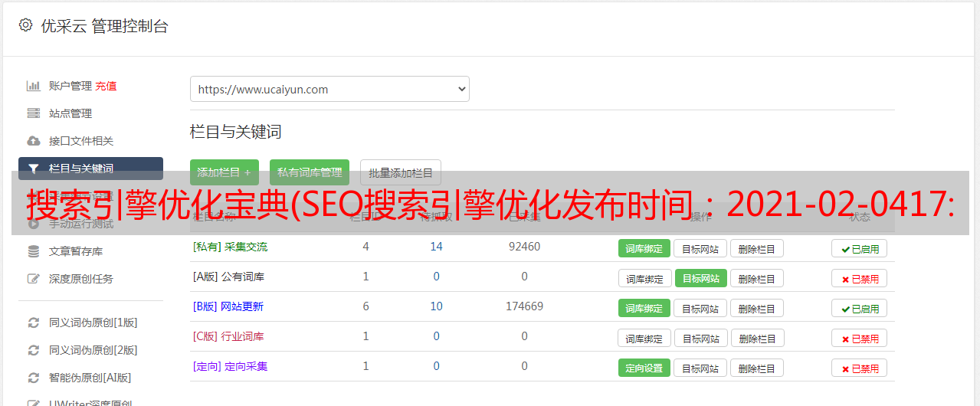Click the 栏目与关键词 page heading
The image size is (980, 406).
click(x=236, y=132)
